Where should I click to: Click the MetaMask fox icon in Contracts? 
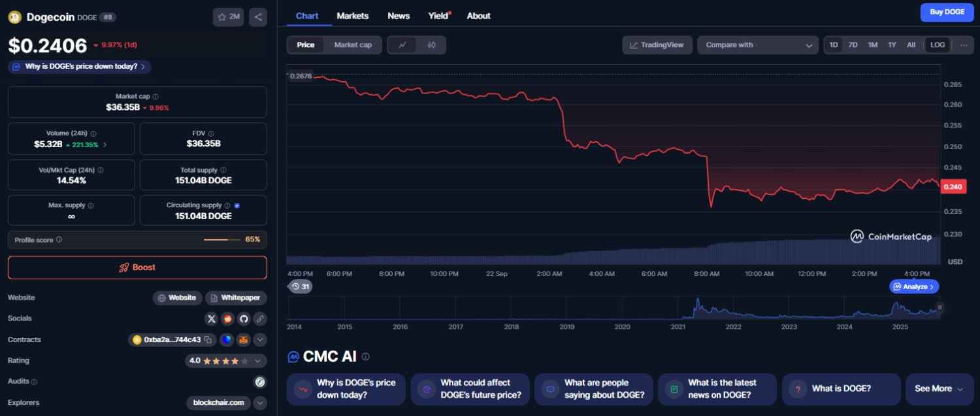pyautogui.click(x=243, y=339)
